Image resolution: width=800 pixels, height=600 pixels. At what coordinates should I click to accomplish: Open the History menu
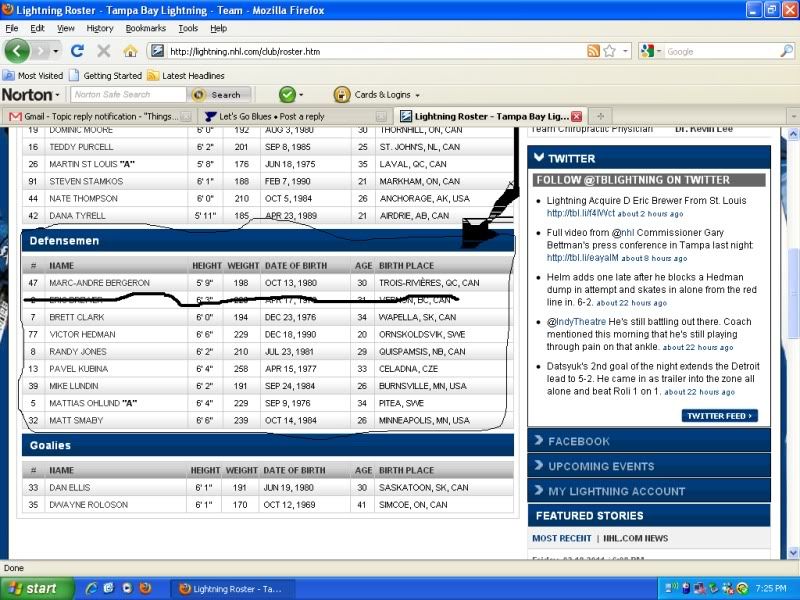[x=99, y=28]
